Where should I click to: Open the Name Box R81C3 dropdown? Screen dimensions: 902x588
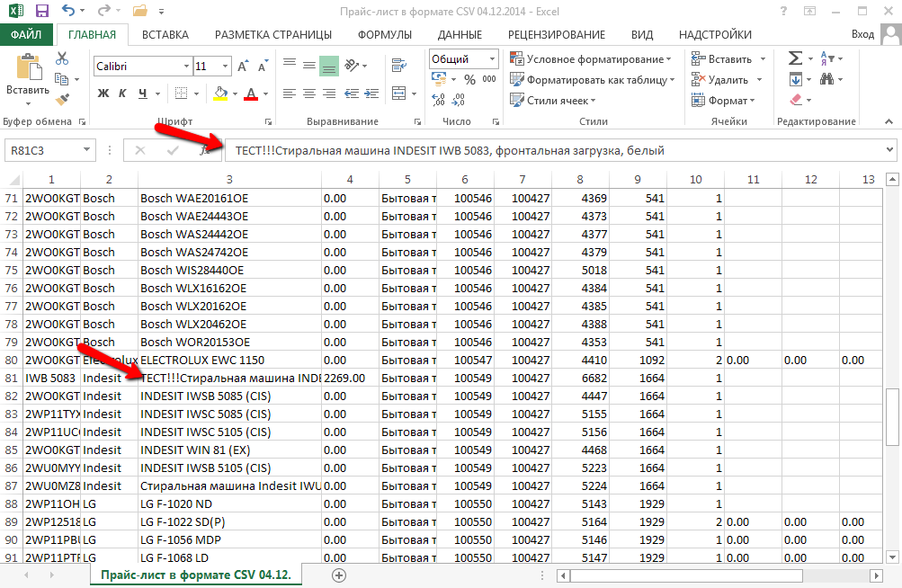coord(86,150)
